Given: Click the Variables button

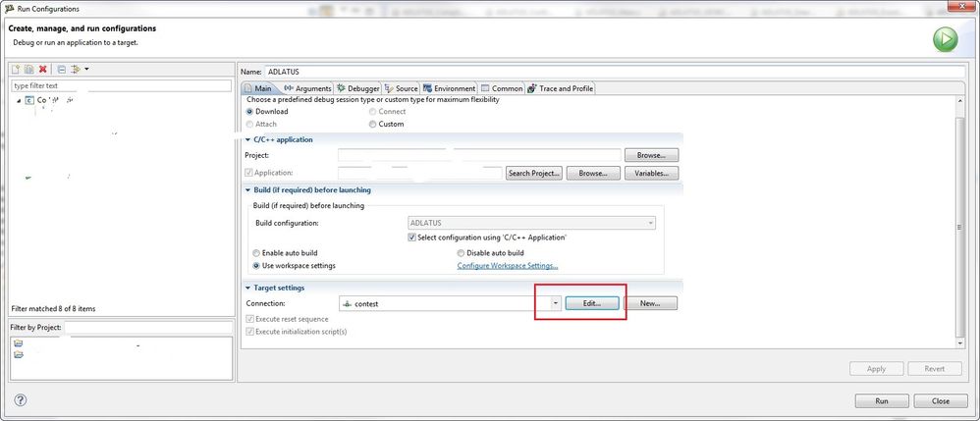Looking at the screenshot, I should 651,173.
